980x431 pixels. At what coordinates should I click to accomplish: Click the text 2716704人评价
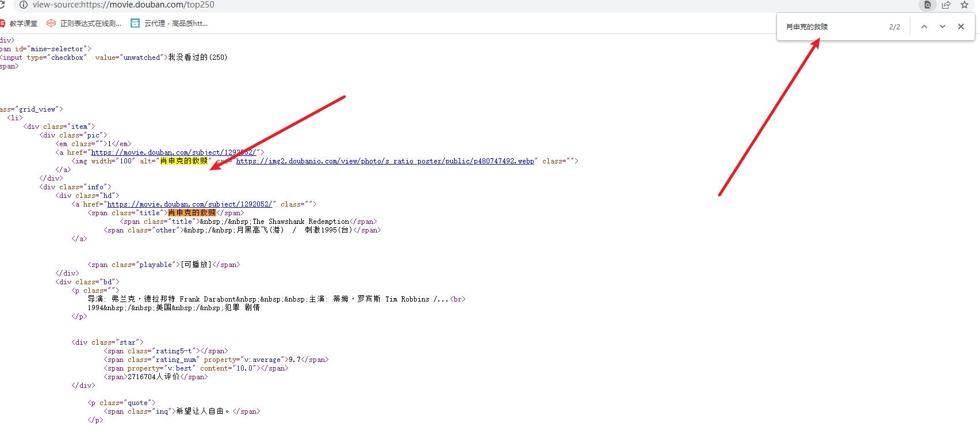154,377
